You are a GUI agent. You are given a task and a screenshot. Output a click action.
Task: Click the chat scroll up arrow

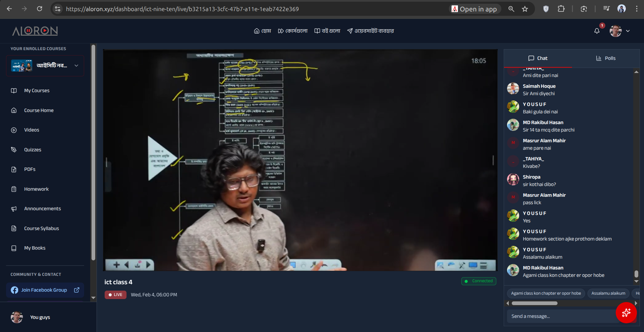(x=636, y=72)
